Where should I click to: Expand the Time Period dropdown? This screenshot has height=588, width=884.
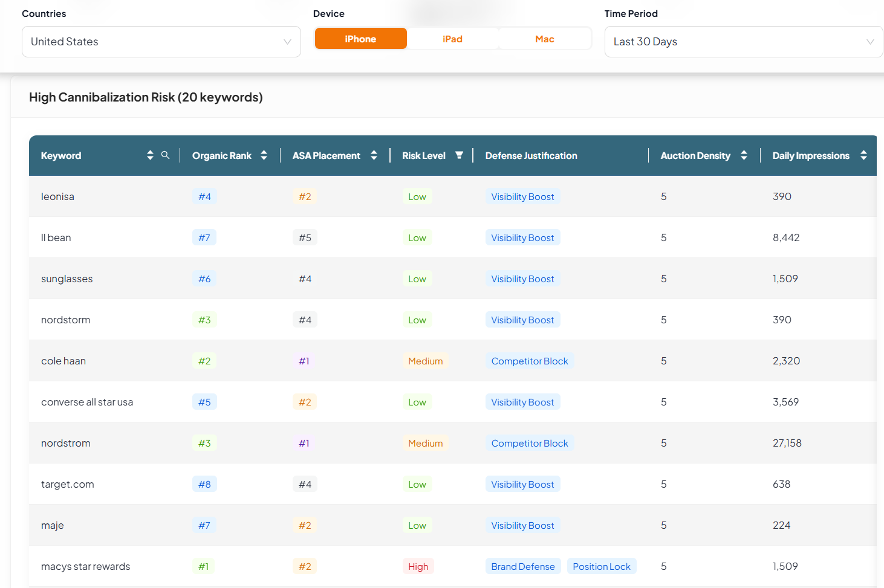(x=744, y=42)
